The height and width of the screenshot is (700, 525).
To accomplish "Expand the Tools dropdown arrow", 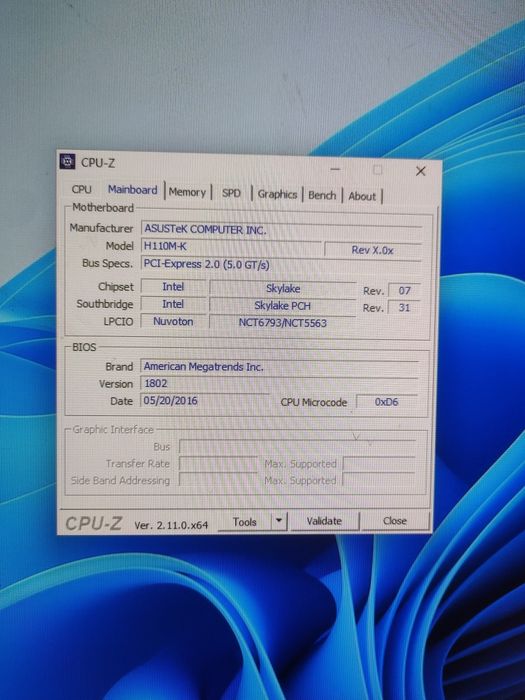I will pyautogui.click(x=279, y=521).
